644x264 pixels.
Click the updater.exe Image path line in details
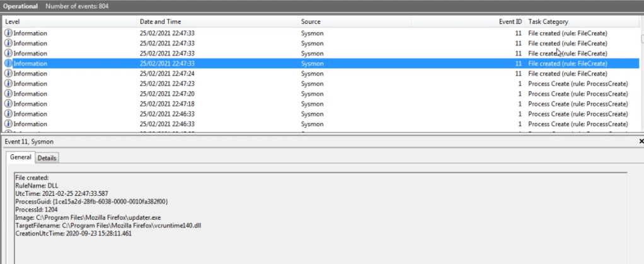point(88,217)
